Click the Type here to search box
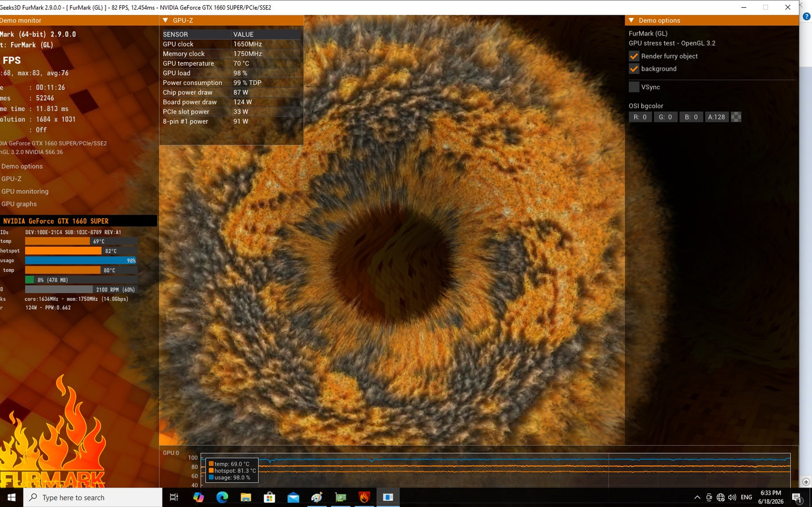812x507 pixels. point(93,497)
